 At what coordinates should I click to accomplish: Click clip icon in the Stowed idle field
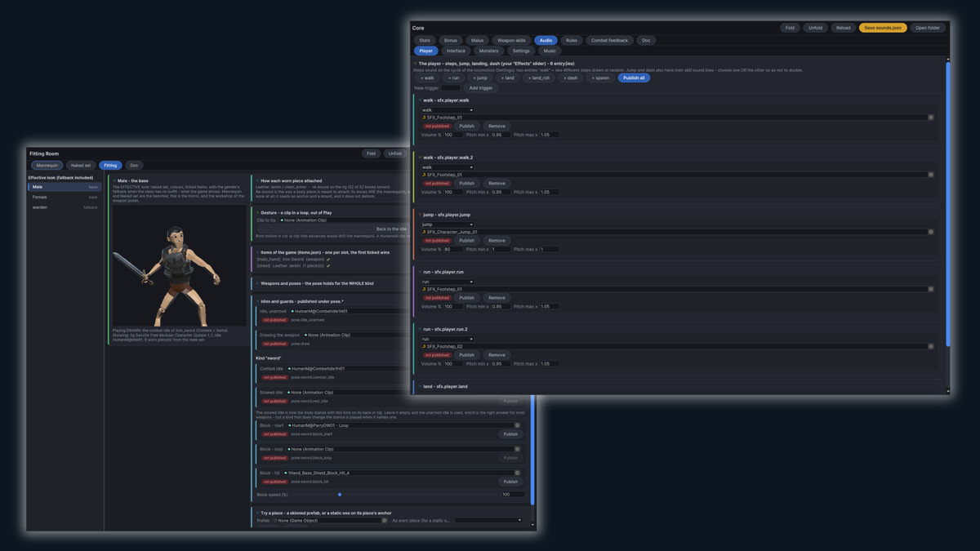[x=288, y=393]
